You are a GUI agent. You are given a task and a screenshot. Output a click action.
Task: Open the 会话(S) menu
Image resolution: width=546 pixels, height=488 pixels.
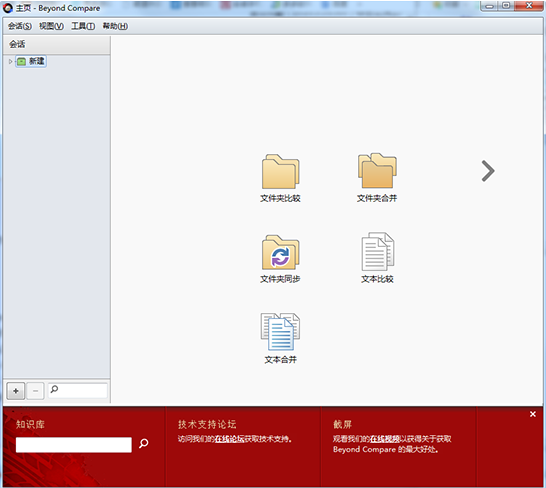pos(20,26)
